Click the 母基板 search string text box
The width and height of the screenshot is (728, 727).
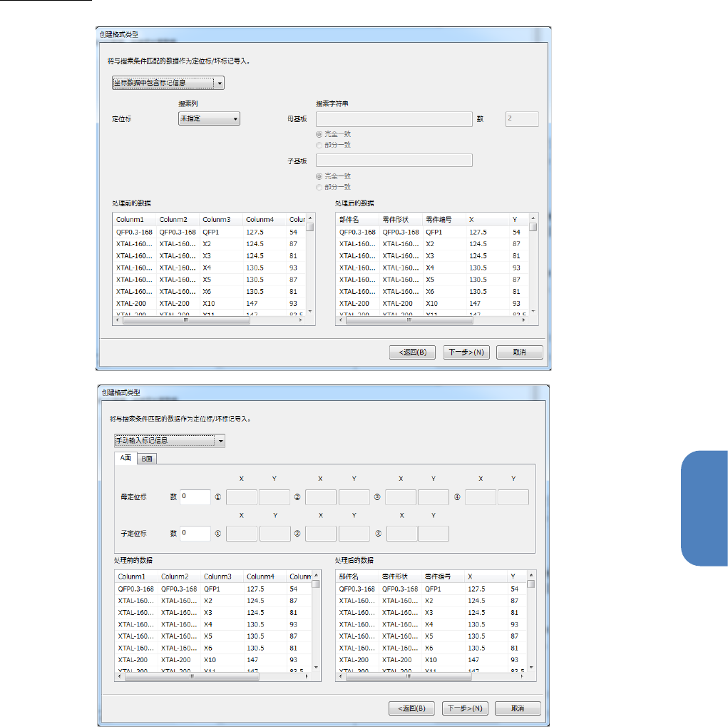point(394,119)
